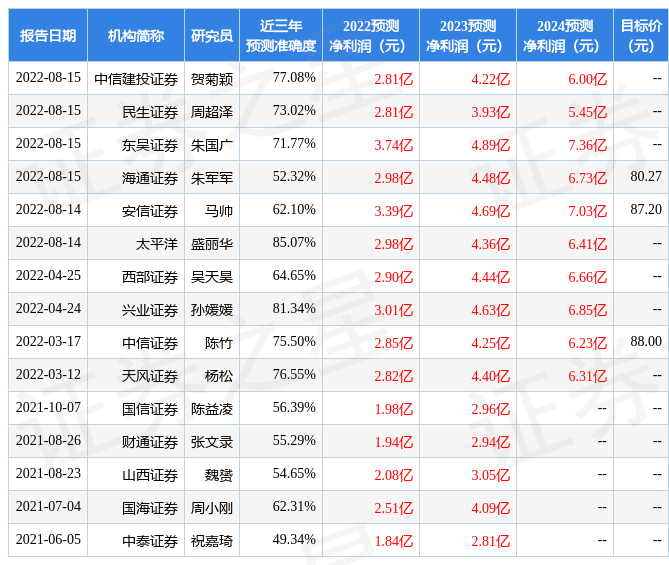Click the 85.07% accuracy value
This screenshot has width=669, height=565.
tap(294, 242)
